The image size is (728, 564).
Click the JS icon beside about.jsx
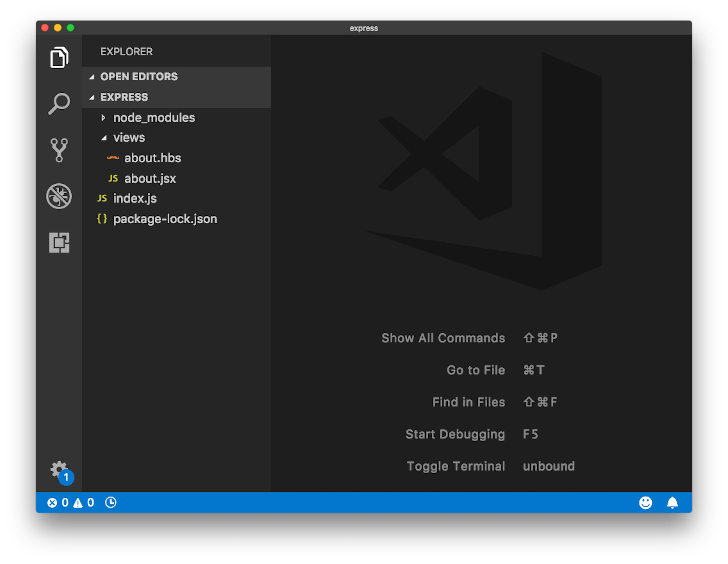[113, 178]
